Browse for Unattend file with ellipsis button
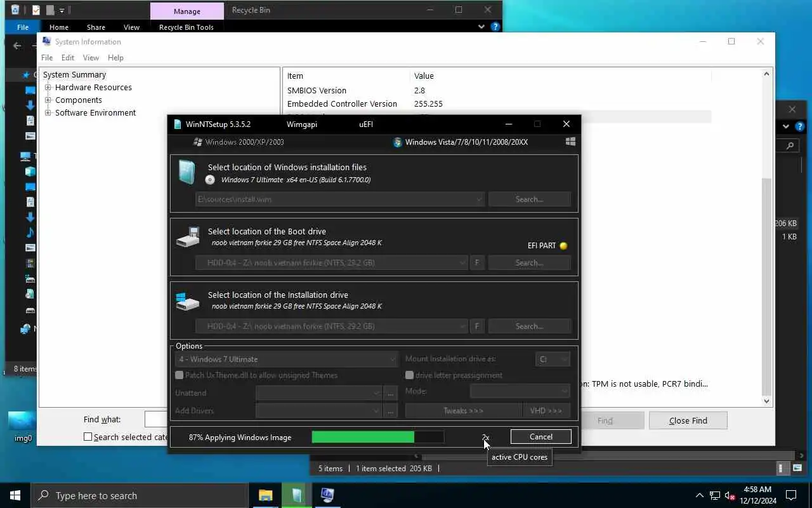 [x=391, y=393]
